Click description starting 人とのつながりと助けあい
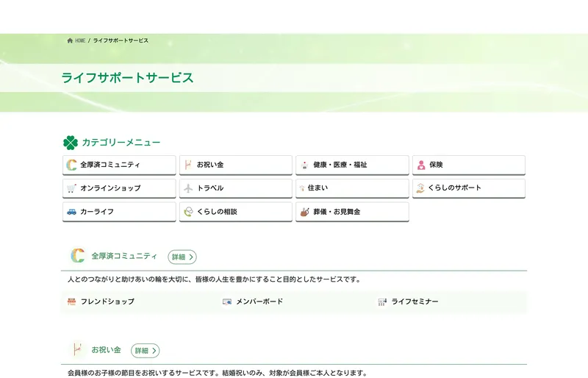Viewport: 588px width, 378px height. pos(214,279)
